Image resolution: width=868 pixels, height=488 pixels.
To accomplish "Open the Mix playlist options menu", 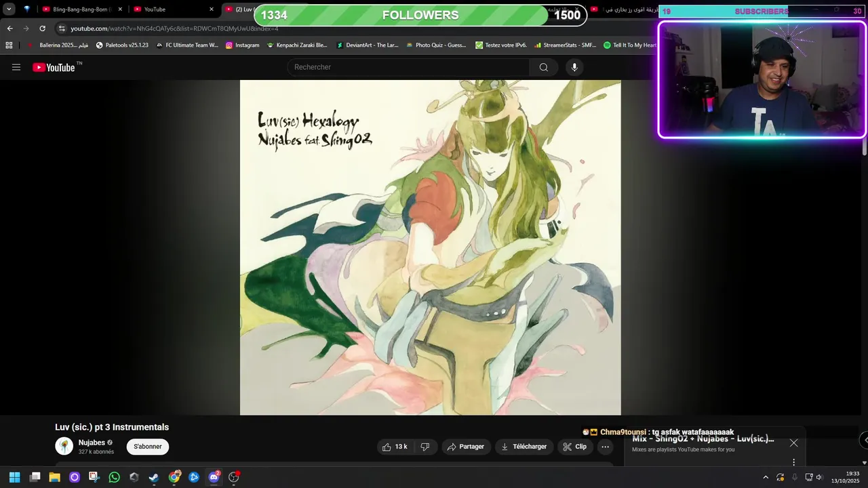I will click(x=793, y=462).
